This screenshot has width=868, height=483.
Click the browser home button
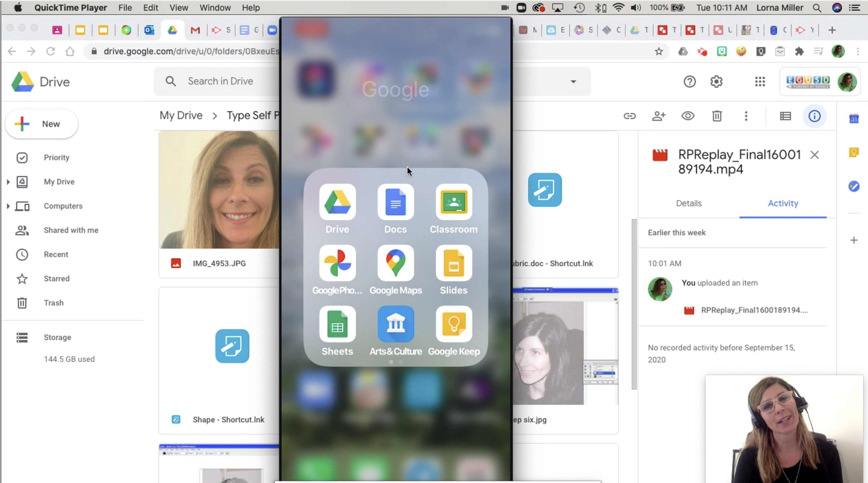70,51
